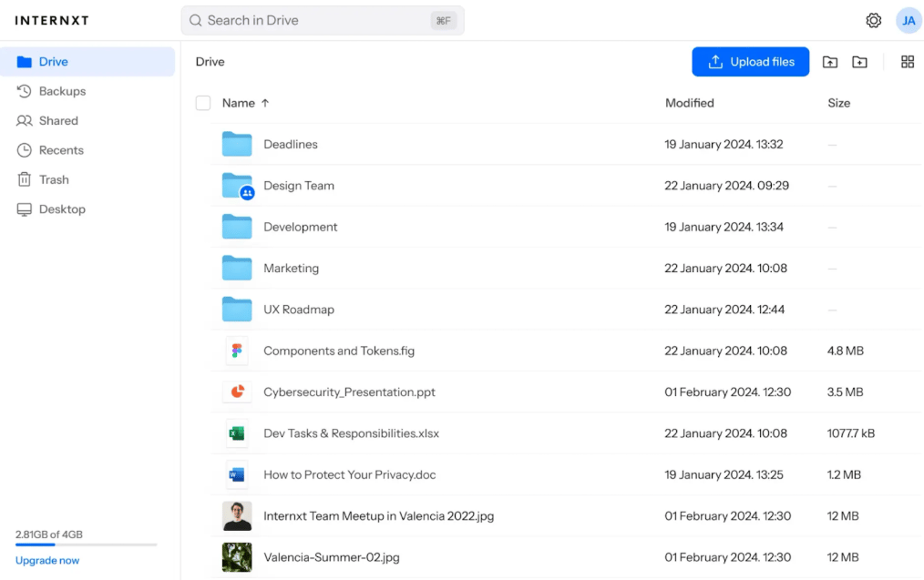The image size is (924, 580).
Task: Open the Recents view
Action: 59,150
